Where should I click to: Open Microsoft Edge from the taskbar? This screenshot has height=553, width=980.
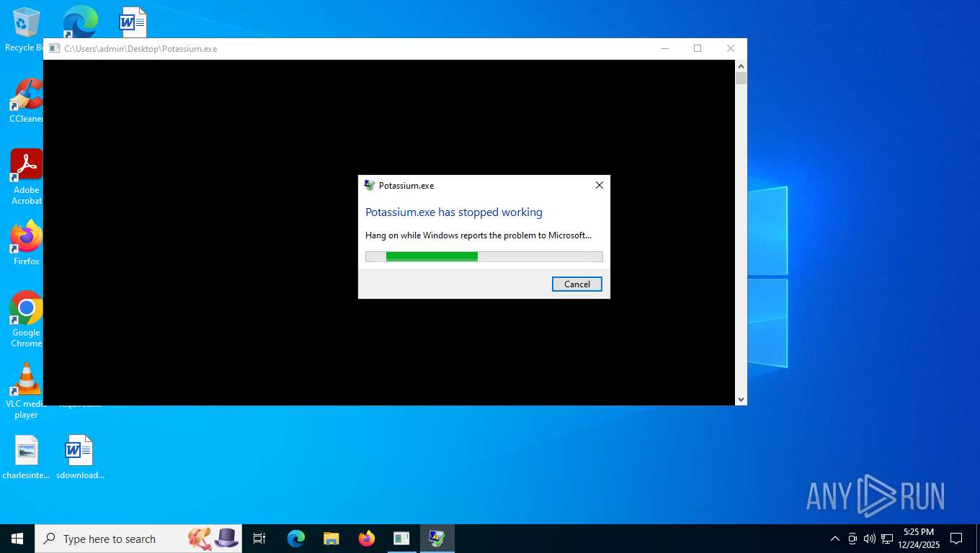[x=295, y=539]
